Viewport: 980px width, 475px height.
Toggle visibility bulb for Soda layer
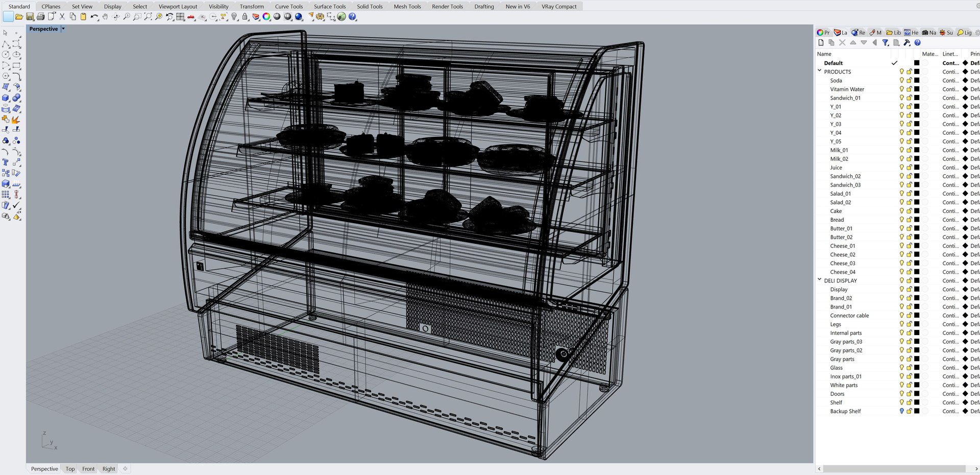[902, 80]
